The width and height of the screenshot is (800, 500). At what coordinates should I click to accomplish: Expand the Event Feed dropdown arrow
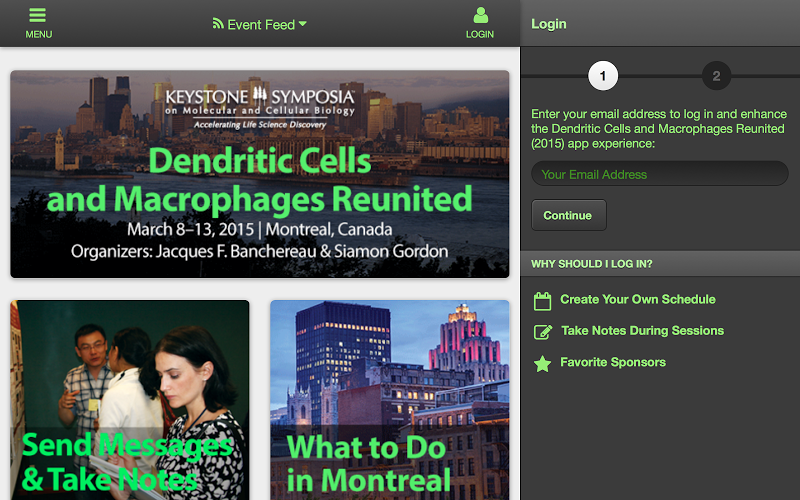[x=303, y=24]
